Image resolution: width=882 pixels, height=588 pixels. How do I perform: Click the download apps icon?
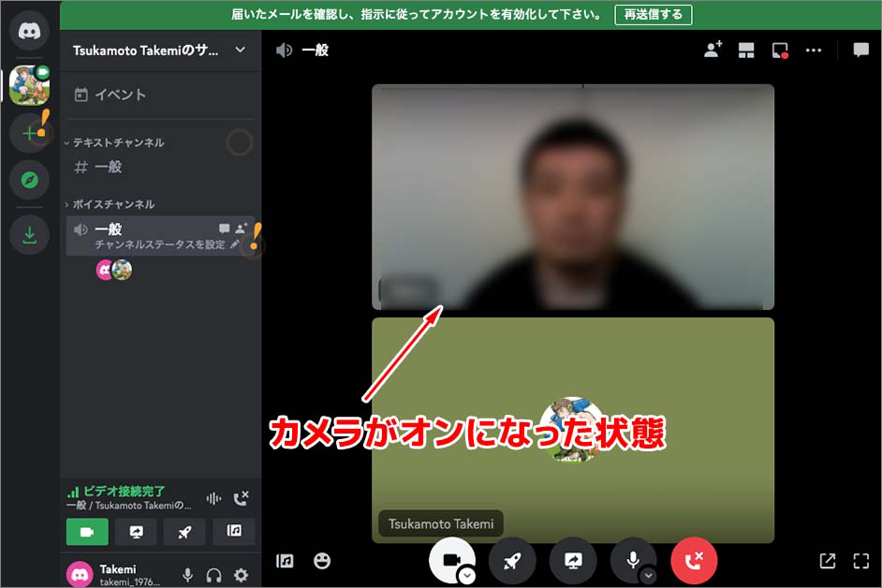coord(29,235)
